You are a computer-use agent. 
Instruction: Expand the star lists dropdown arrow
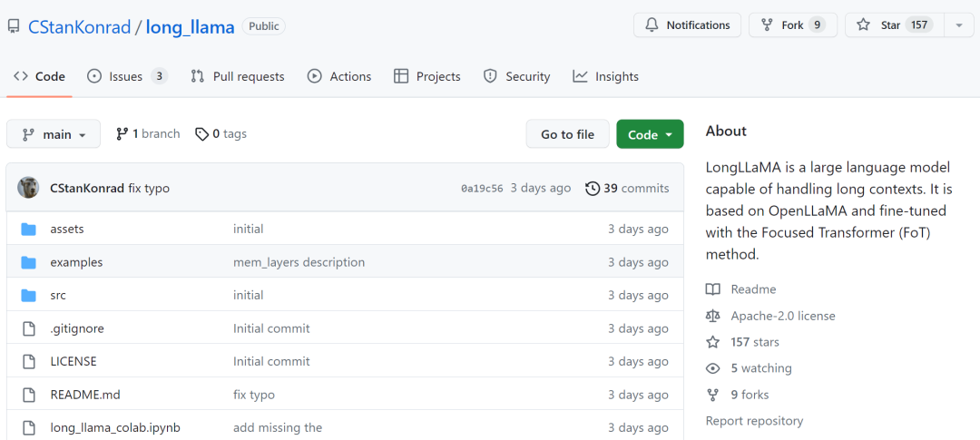(958, 25)
